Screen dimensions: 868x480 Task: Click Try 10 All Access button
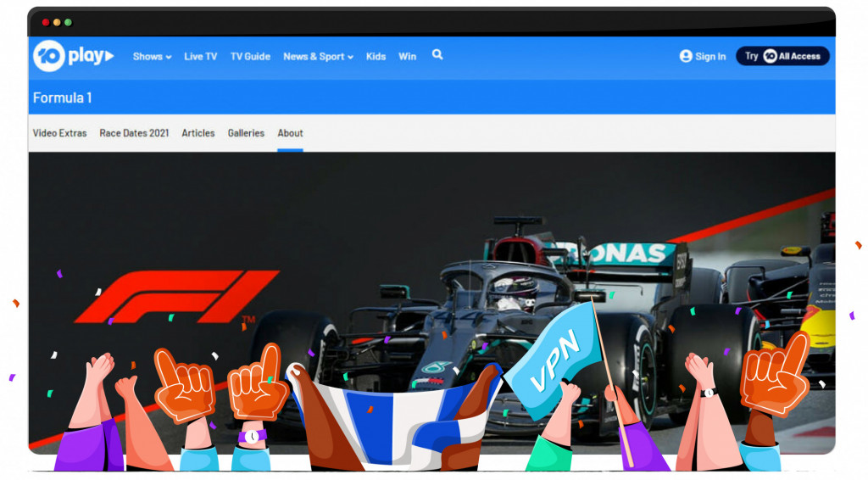coord(782,56)
